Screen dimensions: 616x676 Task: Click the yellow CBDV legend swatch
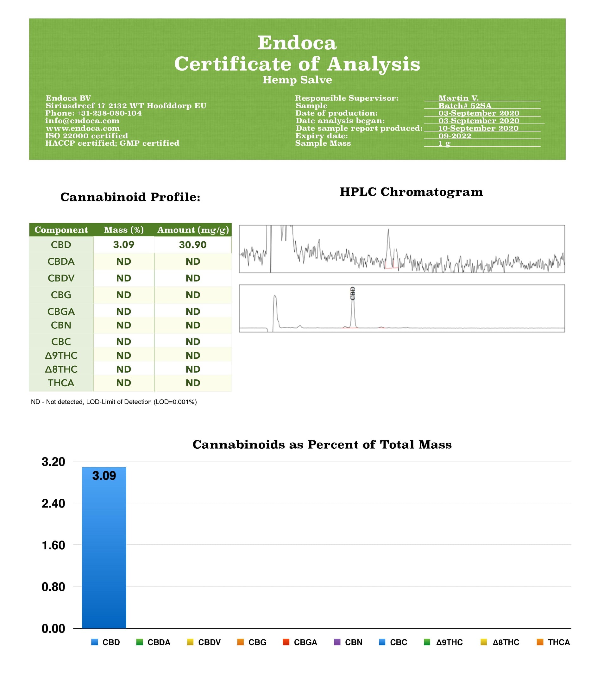click(x=190, y=642)
